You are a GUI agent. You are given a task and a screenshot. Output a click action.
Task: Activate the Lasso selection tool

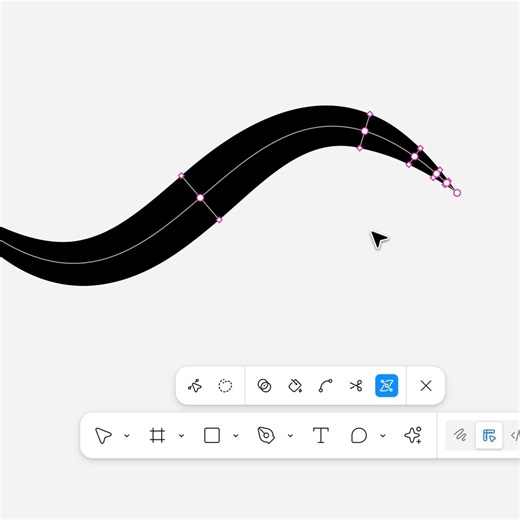pyautogui.click(x=225, y=386)
